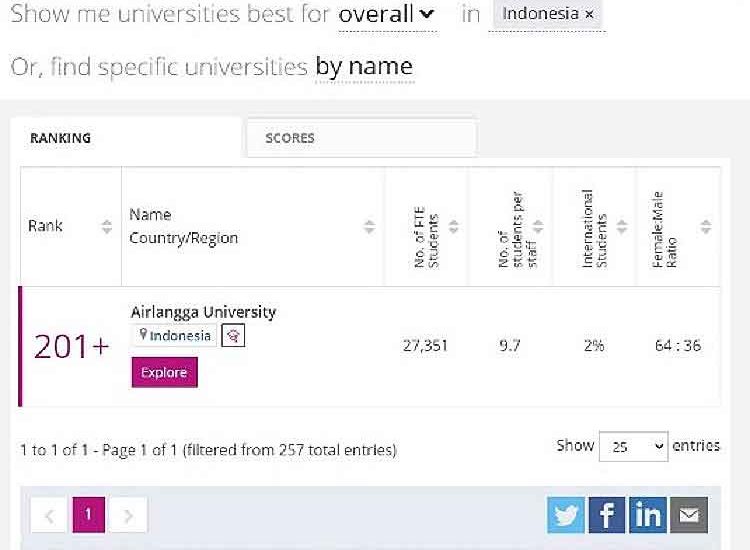Sort by Name Country/Region column
Image resolution: width=750 pixels, height=550 pixels.
pyautogui.click(x=369, y=226)
